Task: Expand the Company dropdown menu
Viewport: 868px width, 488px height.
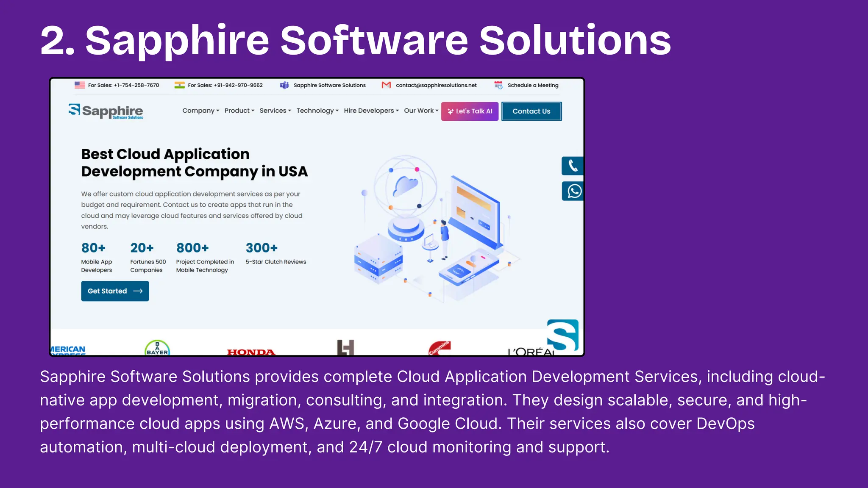Action: coord(201,111)
